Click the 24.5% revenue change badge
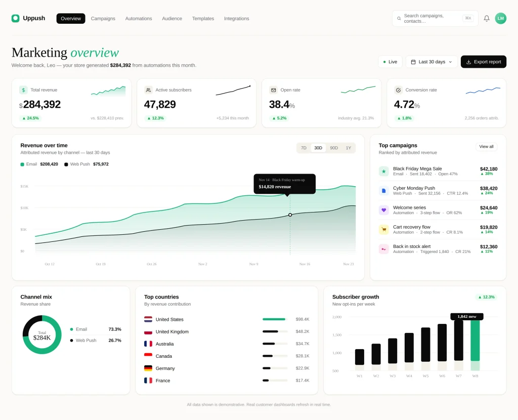The height and width of the screenshot is (420, 518). pyautogui.click(x=30, y=118)
